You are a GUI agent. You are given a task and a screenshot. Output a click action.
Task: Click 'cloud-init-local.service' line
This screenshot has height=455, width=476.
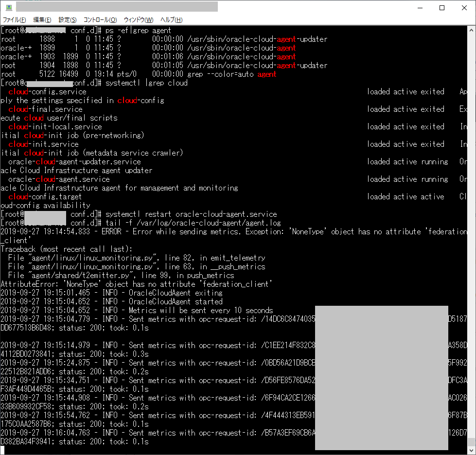coord(55,126)
